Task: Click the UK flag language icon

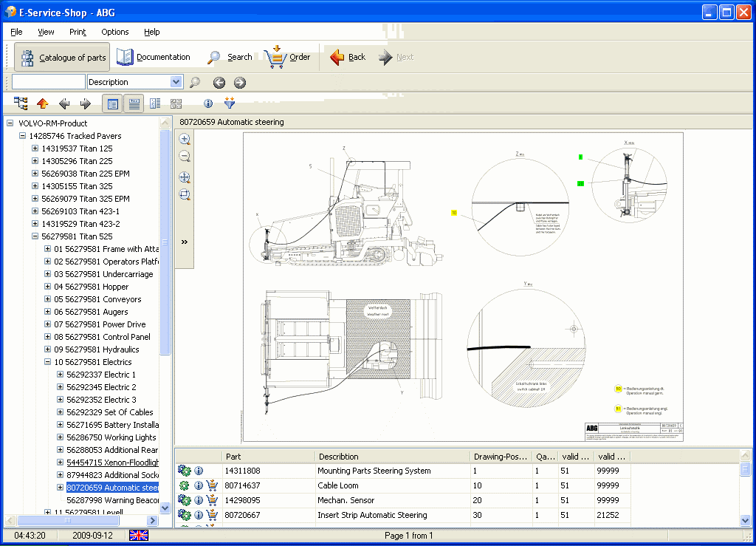Action: pos(139,536)
